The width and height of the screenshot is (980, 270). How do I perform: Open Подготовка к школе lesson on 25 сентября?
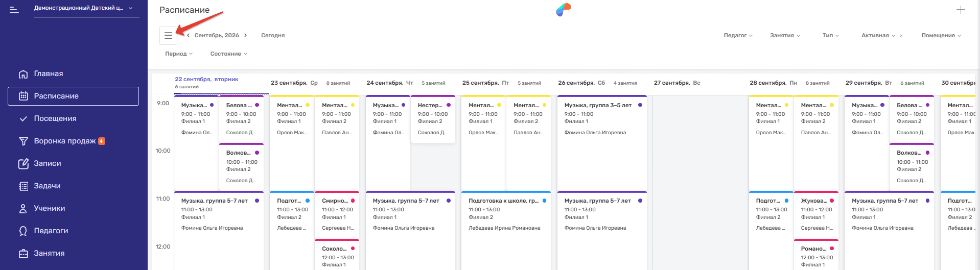coord(506,230)
